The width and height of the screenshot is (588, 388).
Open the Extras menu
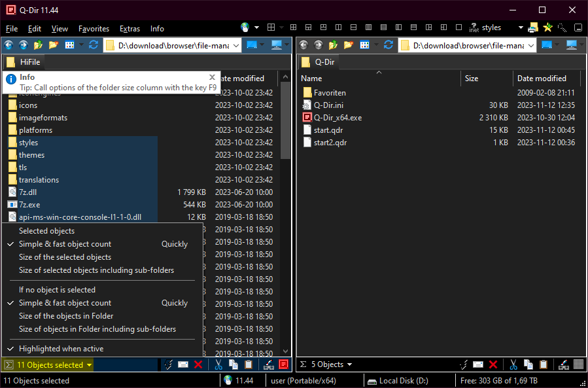click(x=130, y=29)
